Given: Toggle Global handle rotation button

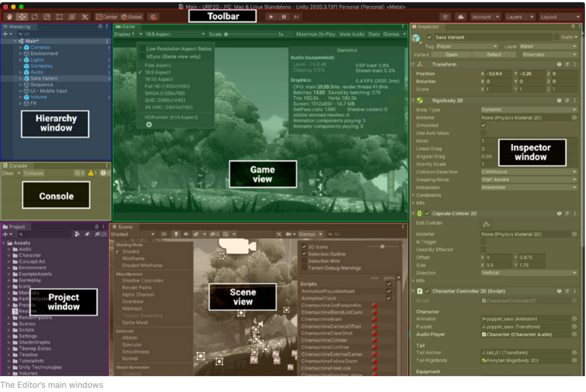Looking at the screenshot, I should coord(132,17).
